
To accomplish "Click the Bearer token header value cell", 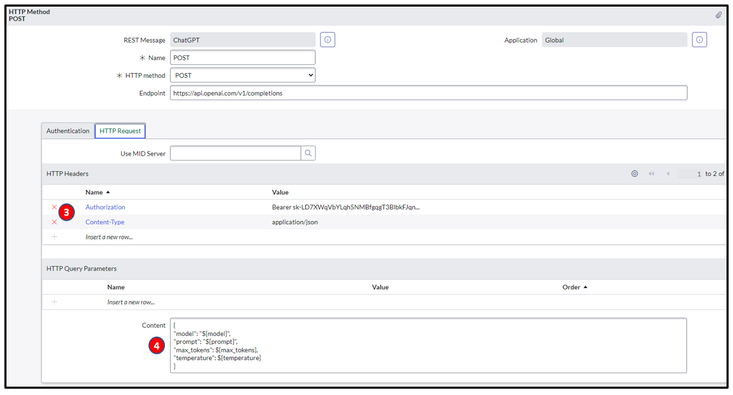I will click(x=345, y=207).
